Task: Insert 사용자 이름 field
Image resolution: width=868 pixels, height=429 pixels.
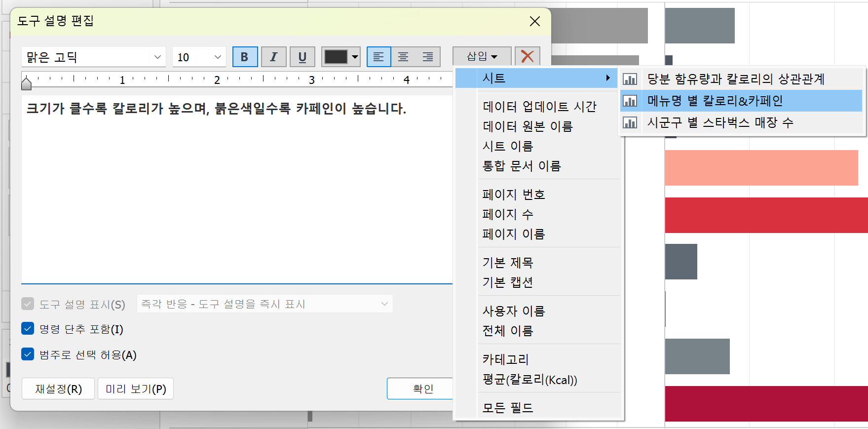Action: pyautogui.click(x=514, y=311)
